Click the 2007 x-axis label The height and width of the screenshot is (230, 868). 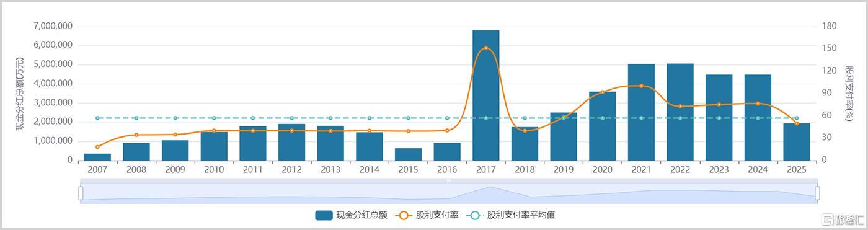coord(97,169)
